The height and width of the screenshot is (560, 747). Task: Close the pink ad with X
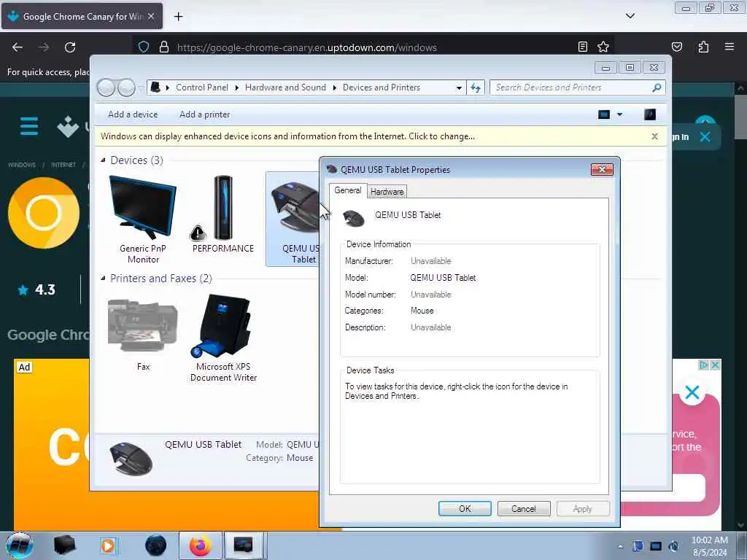(x=692, y=392)
